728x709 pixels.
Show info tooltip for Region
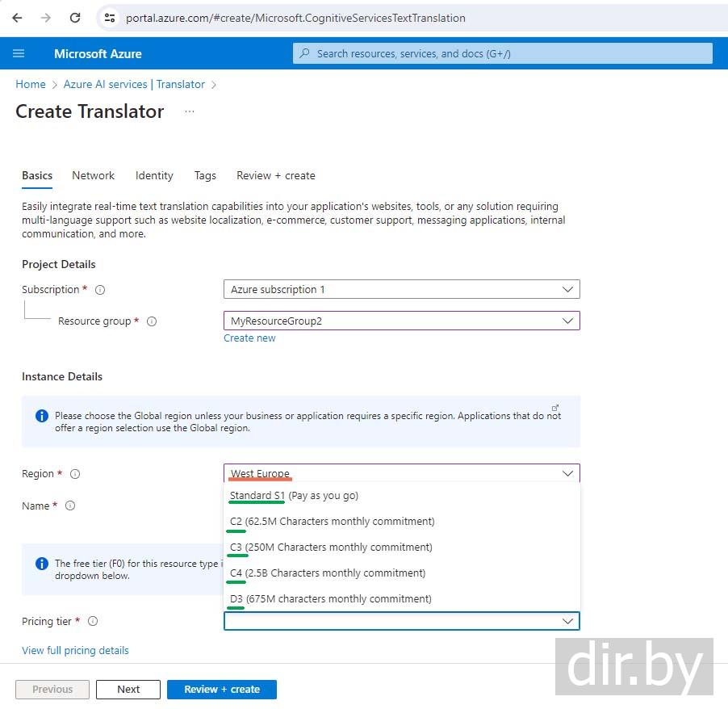click(75, 474)
